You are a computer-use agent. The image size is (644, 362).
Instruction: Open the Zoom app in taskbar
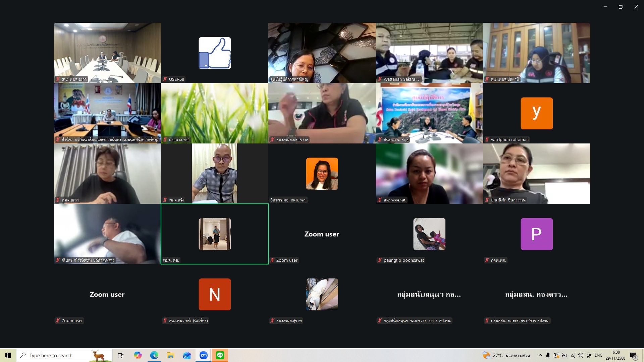(203, 355)
